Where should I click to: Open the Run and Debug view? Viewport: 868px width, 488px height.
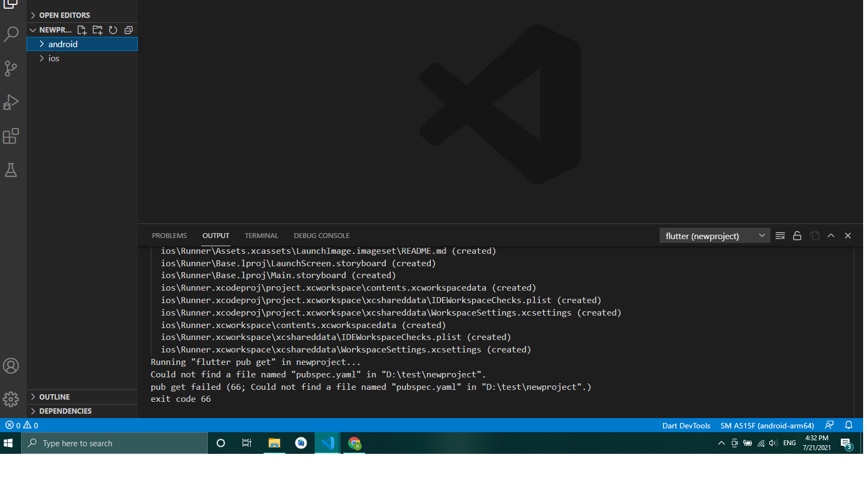click(x=11, y=102)
